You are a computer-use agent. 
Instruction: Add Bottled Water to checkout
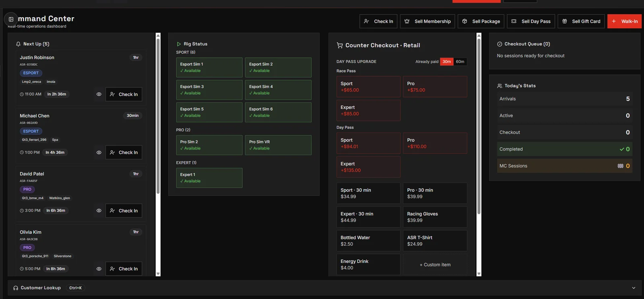click(x=368, y=241)
